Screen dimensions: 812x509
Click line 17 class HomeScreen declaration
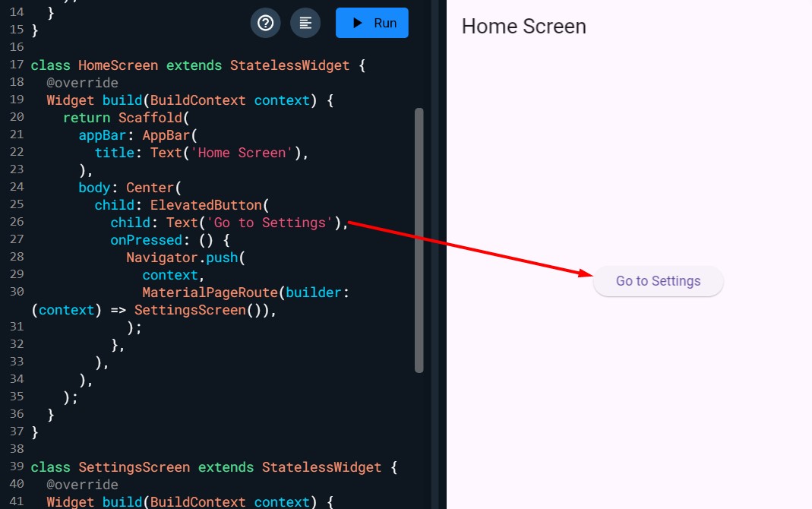(x=197, y=65)
